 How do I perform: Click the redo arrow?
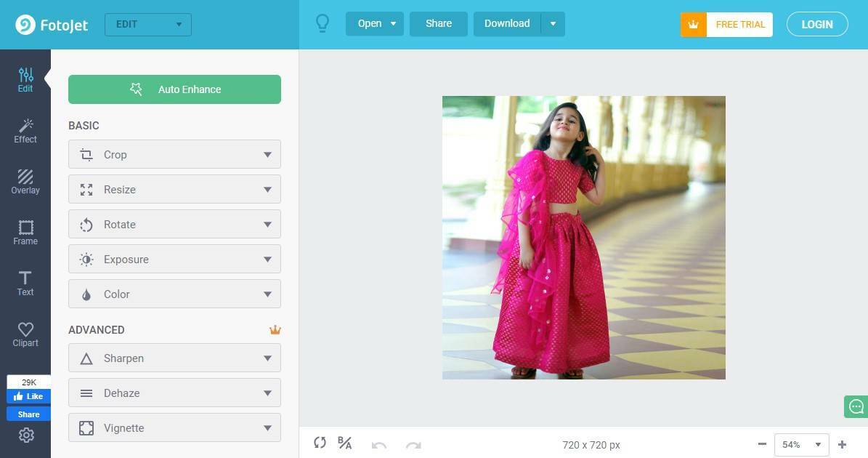click(x=413, y=445)
